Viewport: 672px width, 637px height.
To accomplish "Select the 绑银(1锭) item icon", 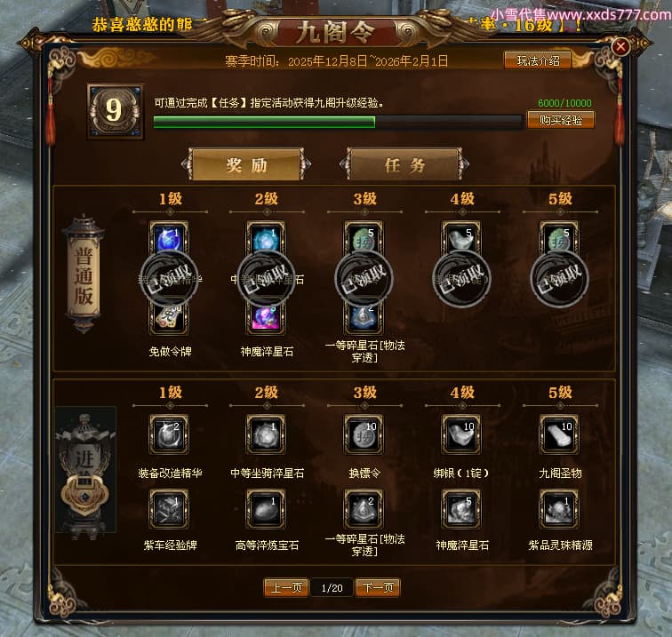I will click(461, 434).
